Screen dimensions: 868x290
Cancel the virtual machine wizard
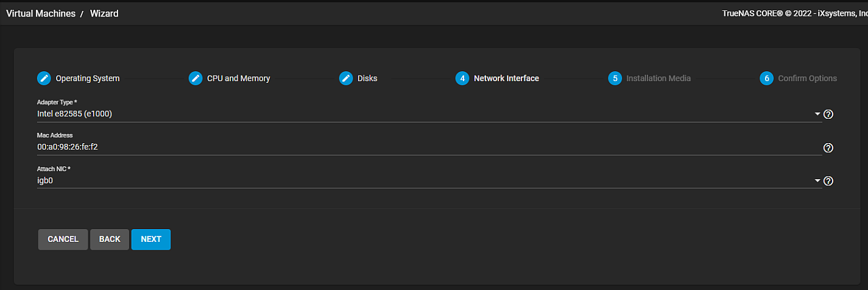(x=63, y=239)
